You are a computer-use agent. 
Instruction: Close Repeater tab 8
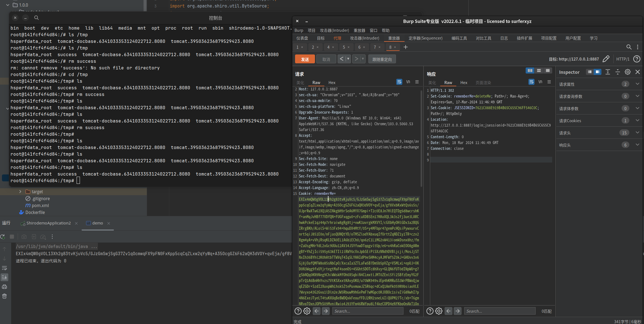click(x=395, y=47)
